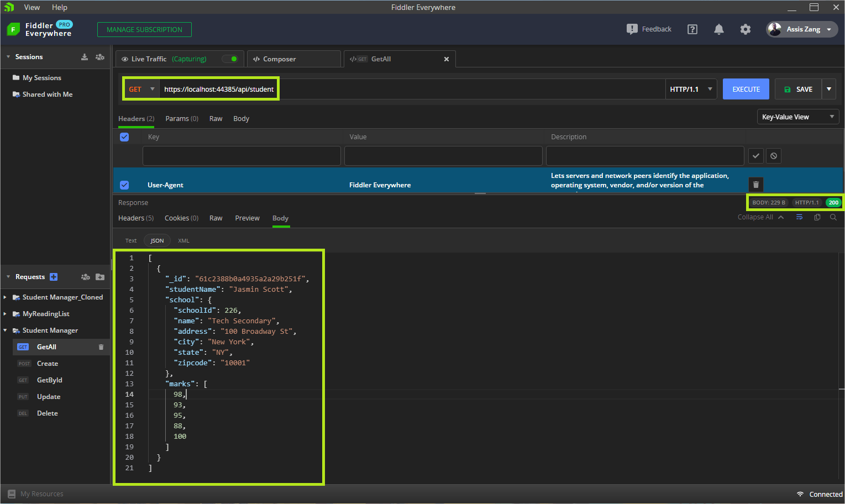
Task: Click the Connected network status indicator
Action: (820, 494)
